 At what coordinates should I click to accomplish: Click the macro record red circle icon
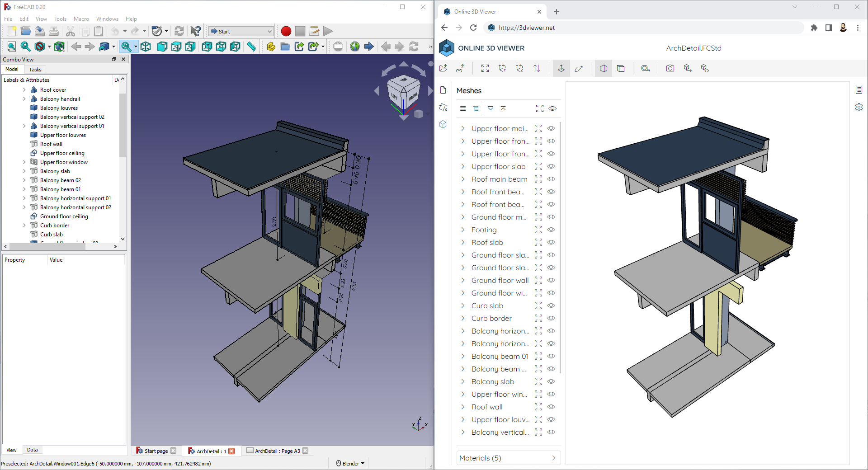point(286,31)
